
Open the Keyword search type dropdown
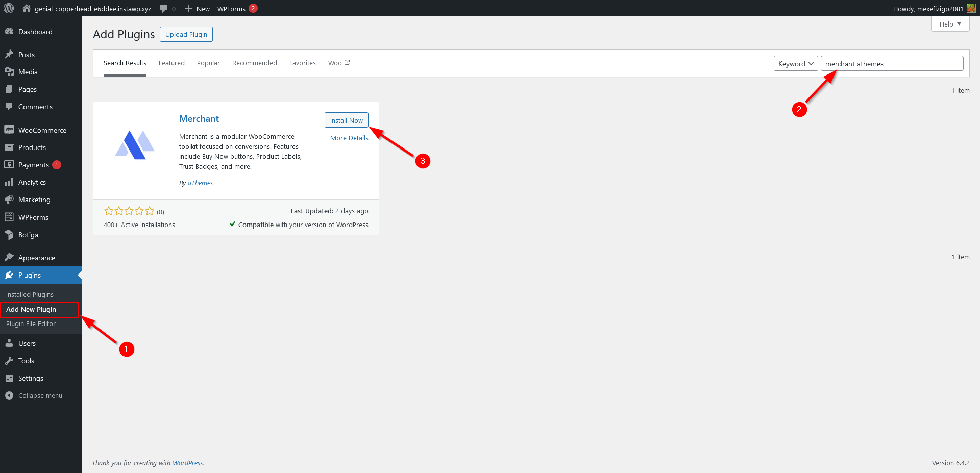pyautogui.click(x=796, y=63)
